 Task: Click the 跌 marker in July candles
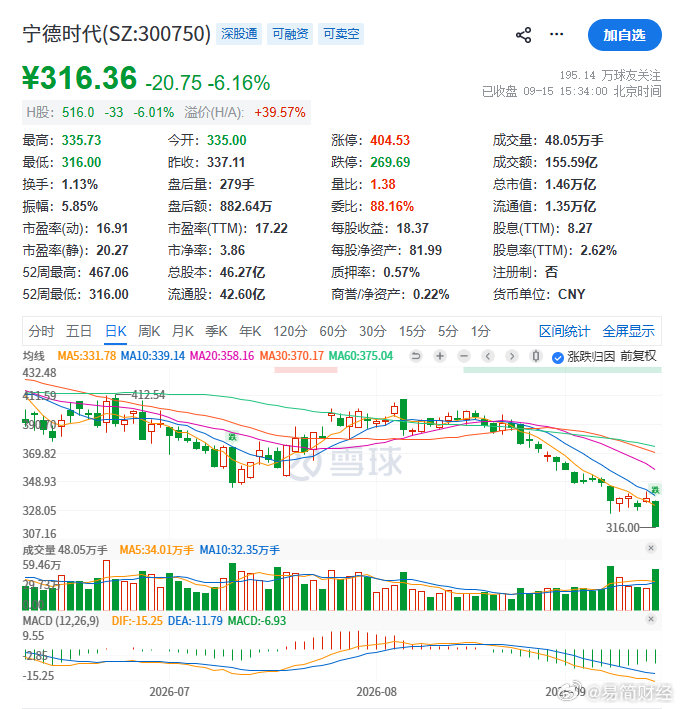pos(232,437)
